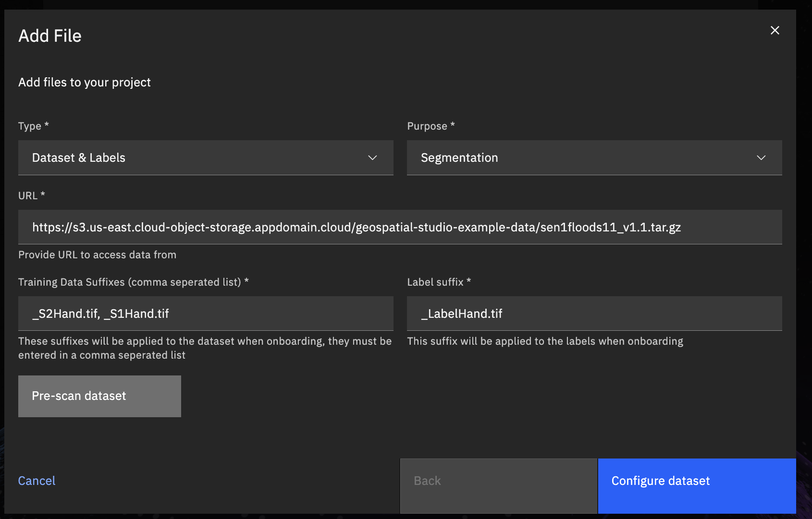812x519 pixels.
Task: Click the 'Add files to your project' subtitle
Action: pos(85,83)
